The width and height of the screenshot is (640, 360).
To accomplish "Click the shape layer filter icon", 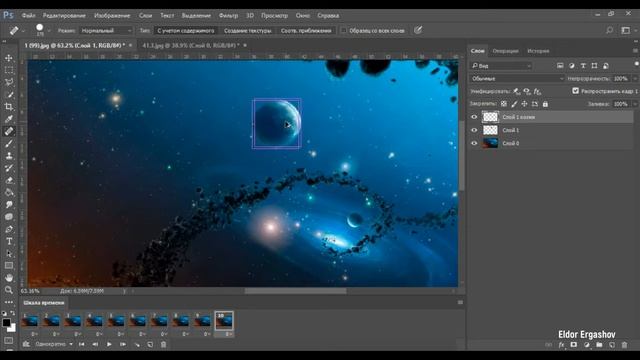I will tap(594, 66).
